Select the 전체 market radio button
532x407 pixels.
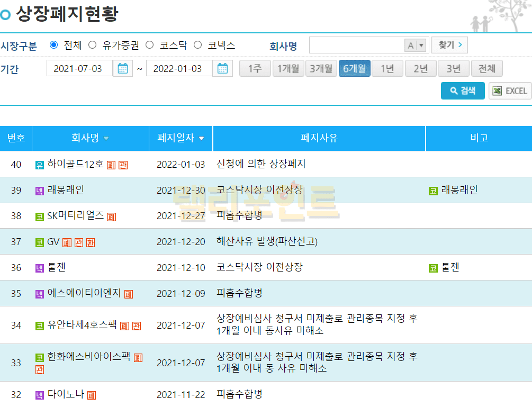pyautogui.click(x=53, y=45)
